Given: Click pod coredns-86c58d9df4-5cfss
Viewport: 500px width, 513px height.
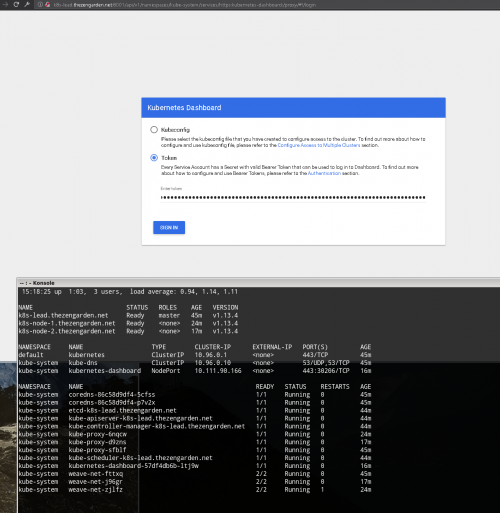Looking at the screenshot, I should 112,395.
